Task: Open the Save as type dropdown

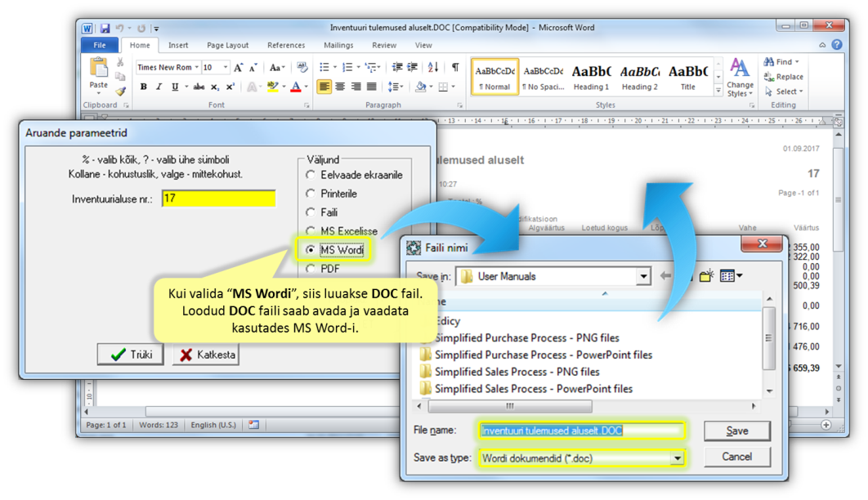Action: tap(677, 458)
